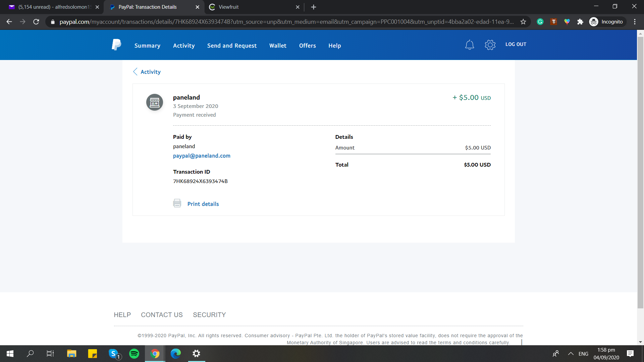Open the Windows Start menu
Viewport: 644px width, 362px height.
pyautogui.click(x=10, y=354)
